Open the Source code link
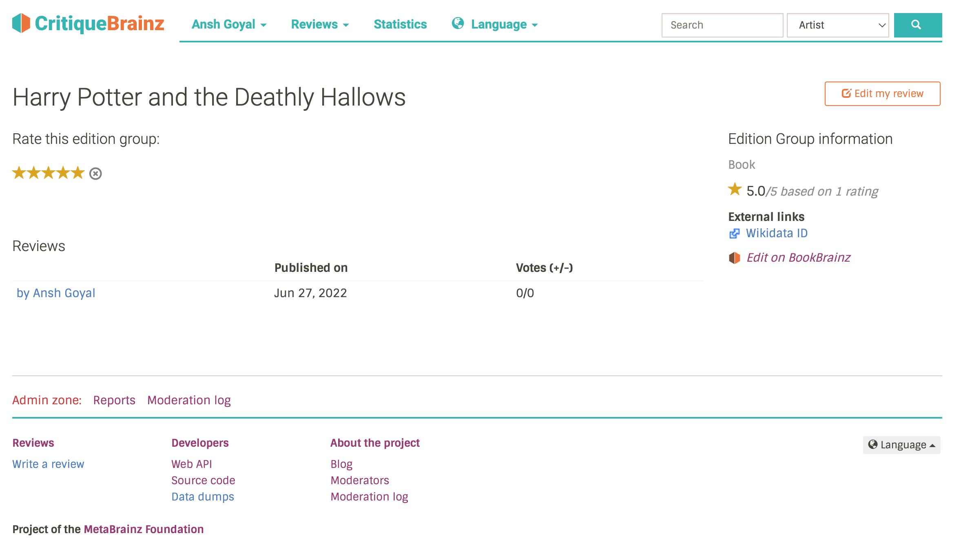Image resolution: width=961 pixels, height=560 pixels. click(x=203, y=481)
